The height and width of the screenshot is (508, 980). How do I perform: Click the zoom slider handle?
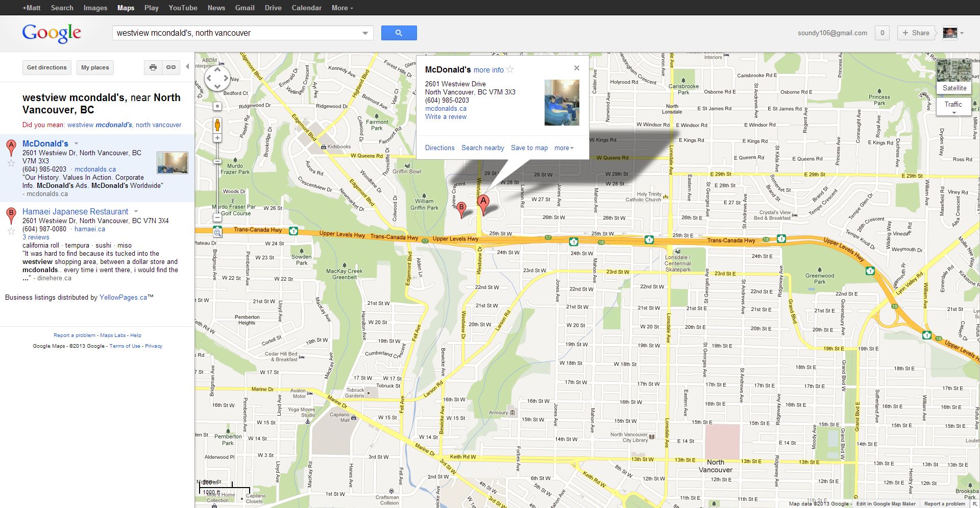pos(217,161)
